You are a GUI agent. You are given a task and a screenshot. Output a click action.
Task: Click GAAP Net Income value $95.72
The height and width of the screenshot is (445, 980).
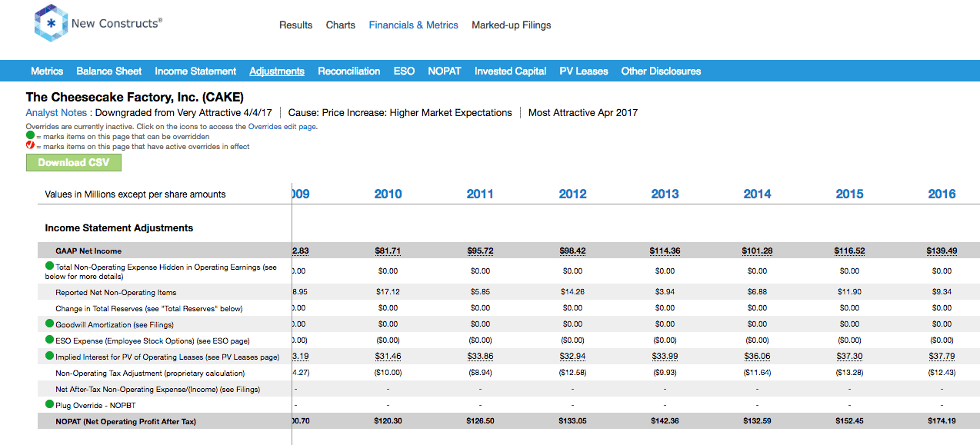tap(481, 251)
